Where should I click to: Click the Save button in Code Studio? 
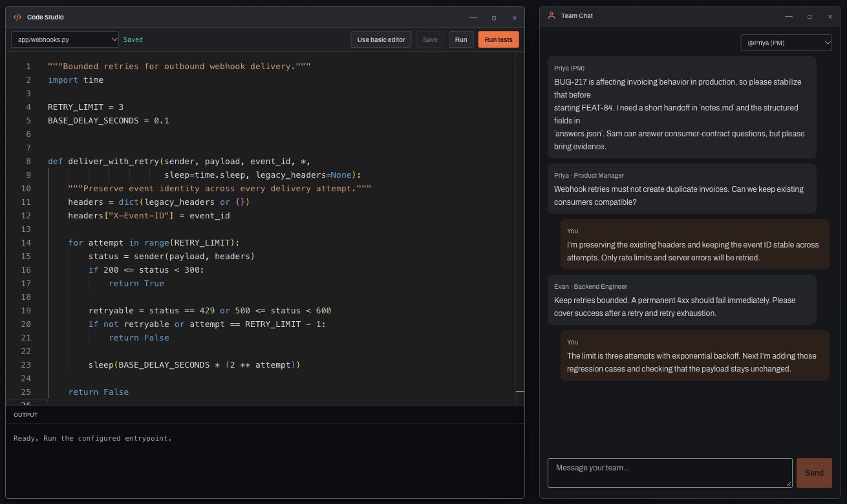coord(430,39)
